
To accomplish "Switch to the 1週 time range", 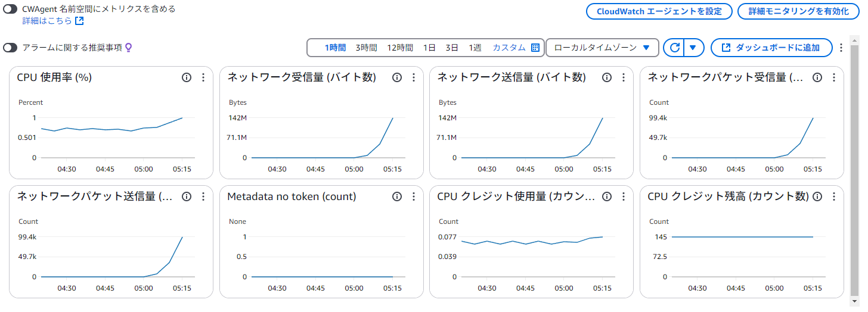I will pyautogui.click(x=475, y=48).
